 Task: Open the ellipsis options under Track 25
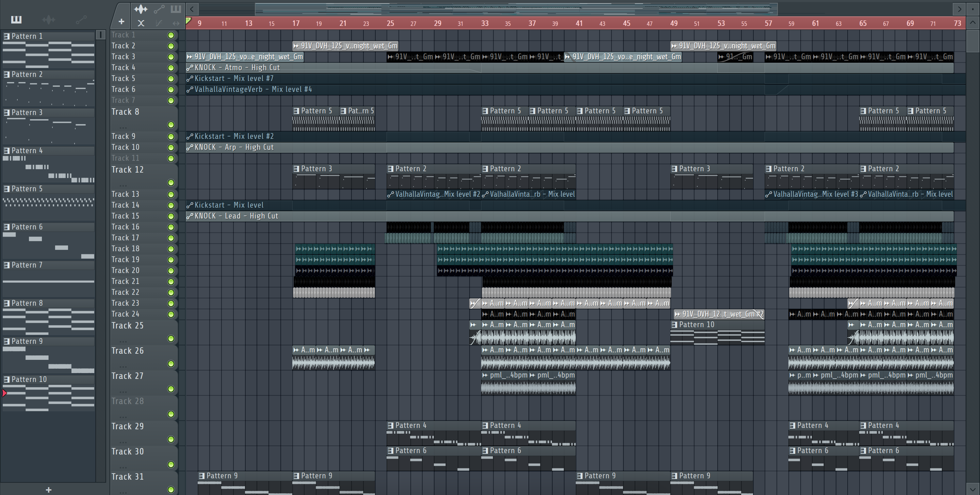click(x=122, y=341)
